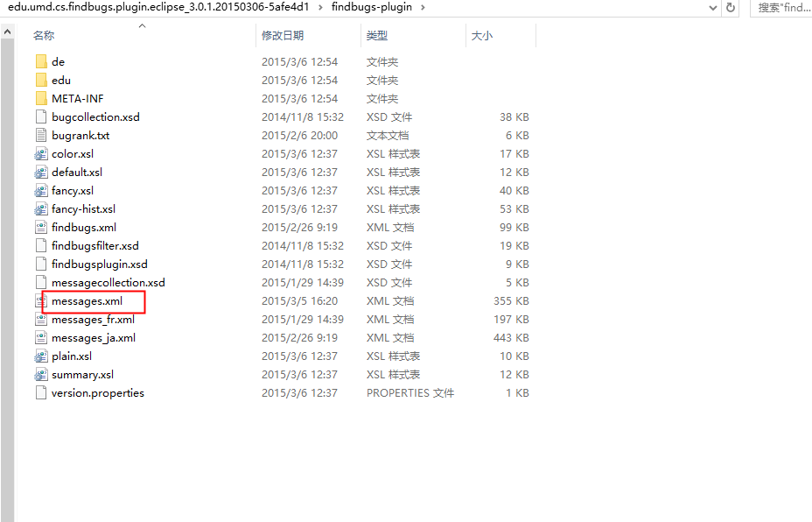Select summary.xsl stylesheet icon
This screenshot has height=522, width=812.
click(41, 375)
